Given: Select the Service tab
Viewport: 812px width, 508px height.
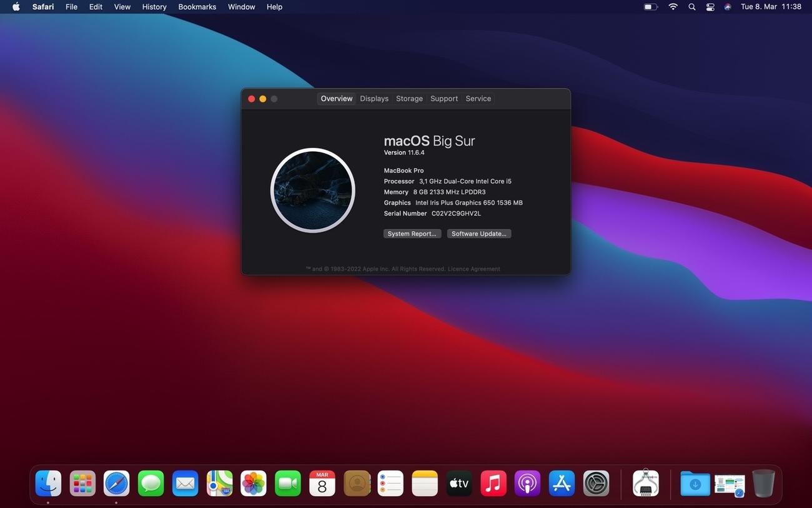Looking at the screenshot, I should [478, 99].
